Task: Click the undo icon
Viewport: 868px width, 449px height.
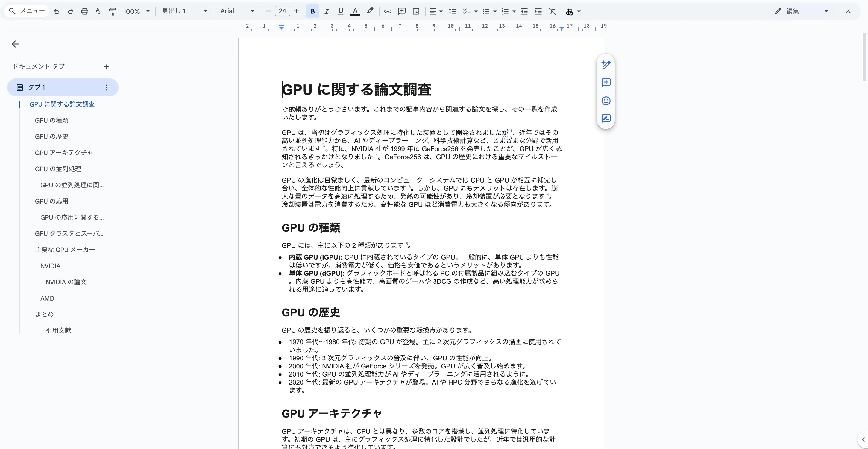Action: (57, 11)
